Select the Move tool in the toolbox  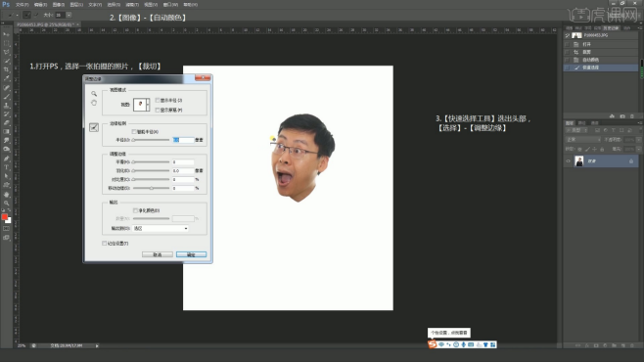tap(6, 34)
